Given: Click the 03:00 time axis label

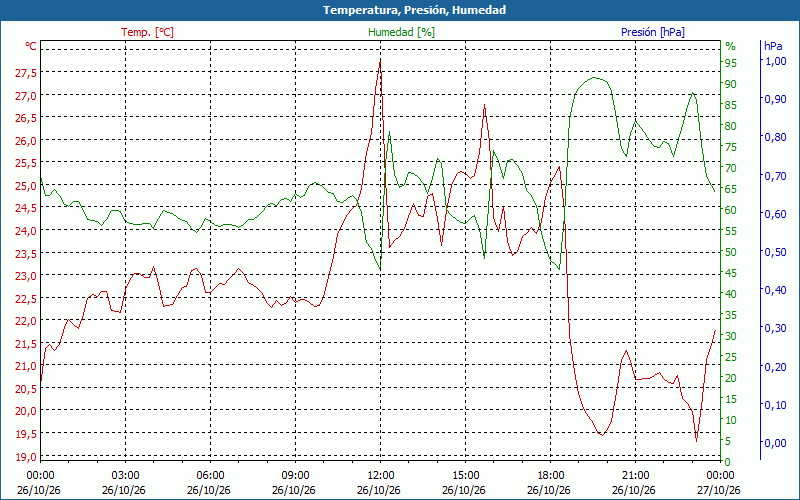Looking at the screenshot, I should tap(125, 476).
